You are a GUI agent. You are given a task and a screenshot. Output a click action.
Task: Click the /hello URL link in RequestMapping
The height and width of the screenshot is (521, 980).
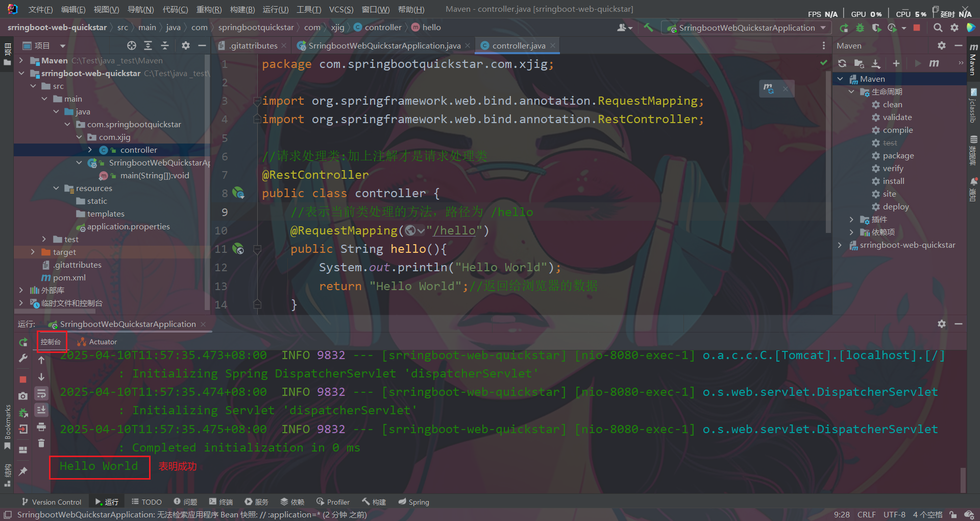tap(454, 230)
